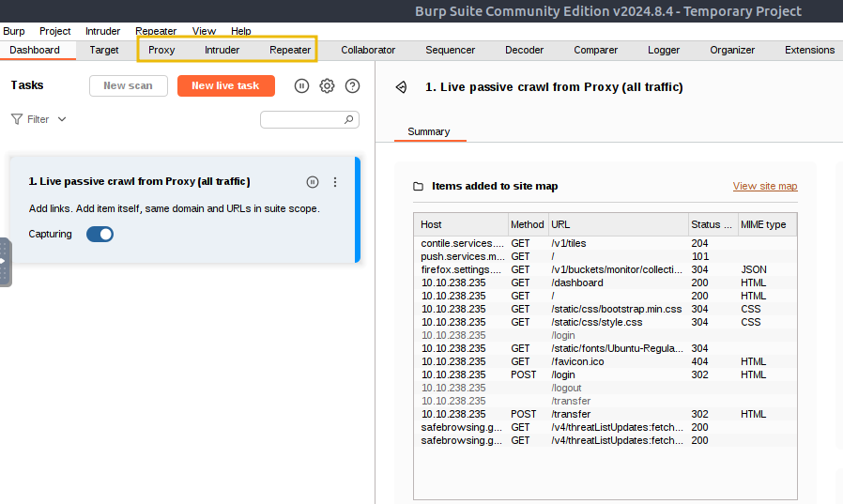Sort by the MIME type column header
This screenshot has width=843, height=504.
pos(767,224)
